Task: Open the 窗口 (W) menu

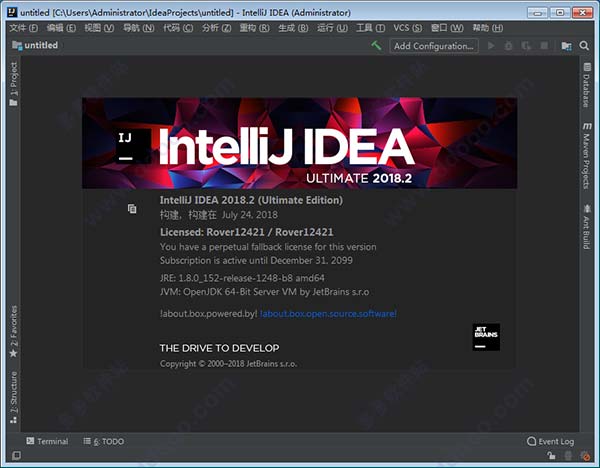Action: click(x=447, y=28)
